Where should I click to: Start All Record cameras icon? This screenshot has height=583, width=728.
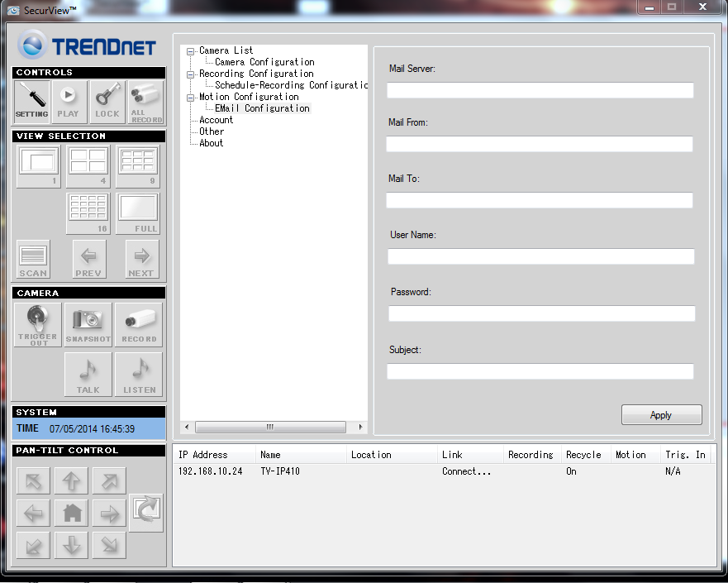tap(145, 102)
